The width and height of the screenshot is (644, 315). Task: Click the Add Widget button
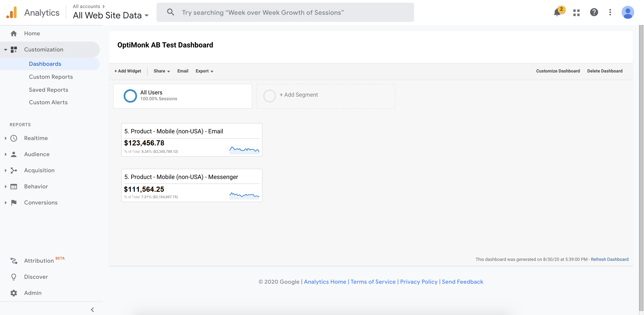pos(127,71)
